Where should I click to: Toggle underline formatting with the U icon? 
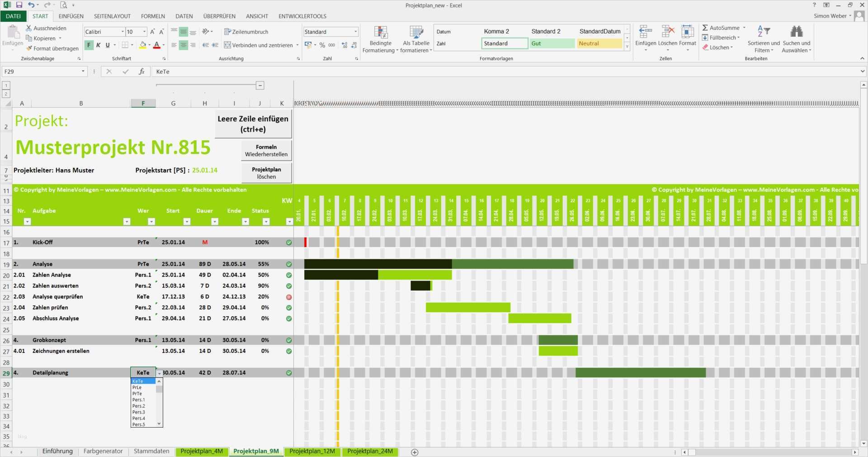click(107, 45)
